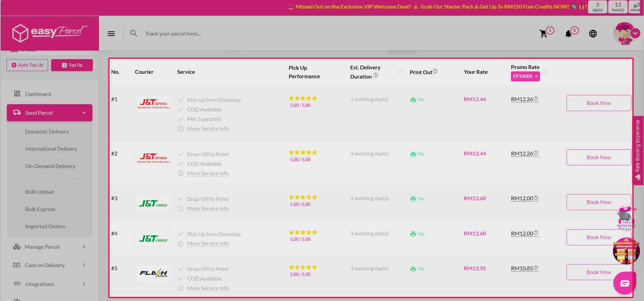The width and height of the screenshot is (644, 301).
Task: Open the EP10000 promo rate dropdown
Action: [525, 76]
